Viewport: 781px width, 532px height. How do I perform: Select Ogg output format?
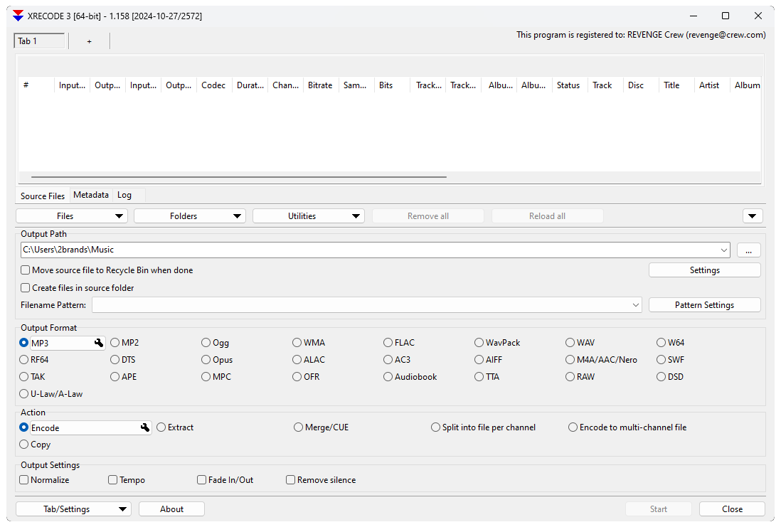pos(216,343)
